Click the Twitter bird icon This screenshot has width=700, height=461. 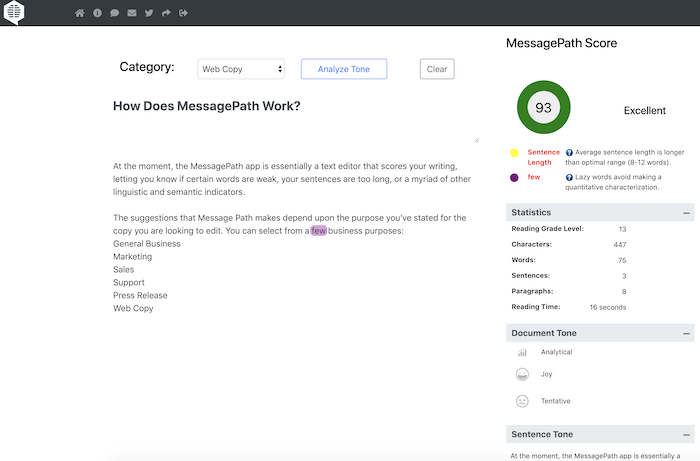click(149, 13)
